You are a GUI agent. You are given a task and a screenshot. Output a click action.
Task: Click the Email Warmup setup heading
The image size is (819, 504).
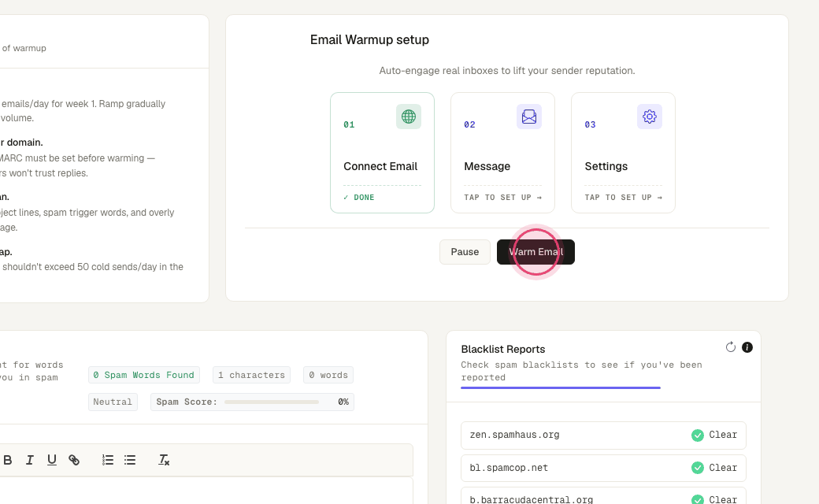(369, 39)
